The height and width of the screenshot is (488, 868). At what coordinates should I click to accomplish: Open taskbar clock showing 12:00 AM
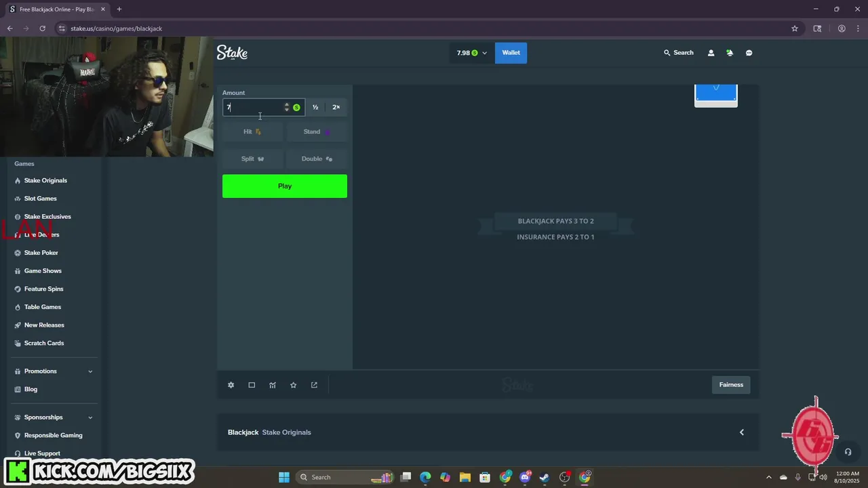pyautogui.click(x=848, y=477)
